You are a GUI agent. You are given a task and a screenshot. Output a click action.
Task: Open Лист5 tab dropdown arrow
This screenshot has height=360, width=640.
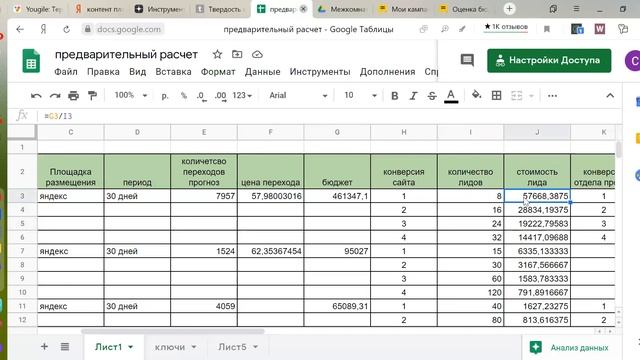[x=256, y=347]
